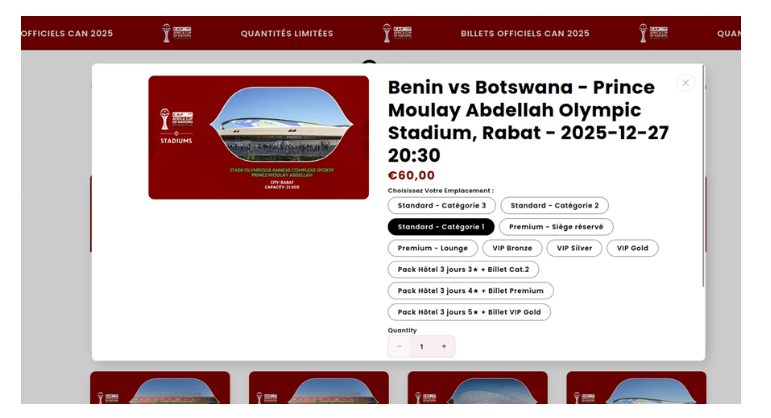Choose Standard - Catégorie 1 option
This screenshot has height=418, width=771.
tap(441, 227)
